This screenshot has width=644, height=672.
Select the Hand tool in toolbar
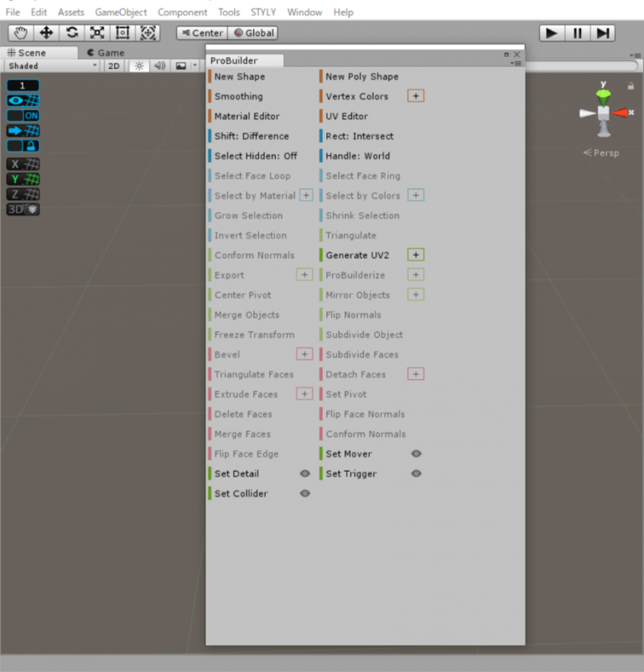point(21,33)
